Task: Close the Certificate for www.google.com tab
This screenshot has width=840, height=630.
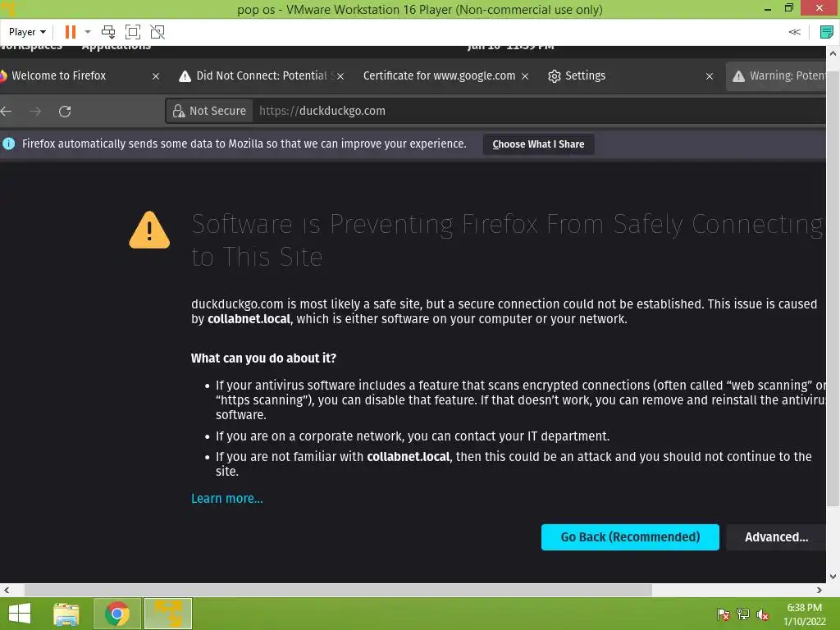Action: click(525, 76)
